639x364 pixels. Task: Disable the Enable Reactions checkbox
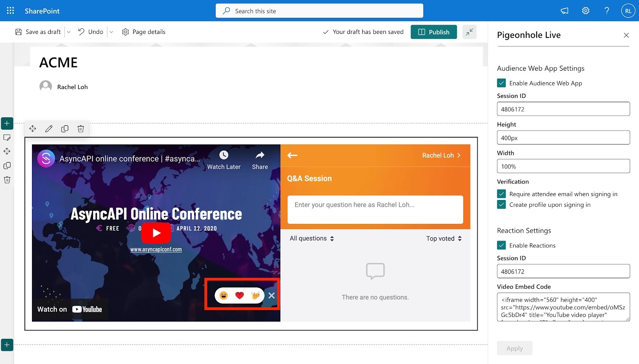click(x=501, y=245)
